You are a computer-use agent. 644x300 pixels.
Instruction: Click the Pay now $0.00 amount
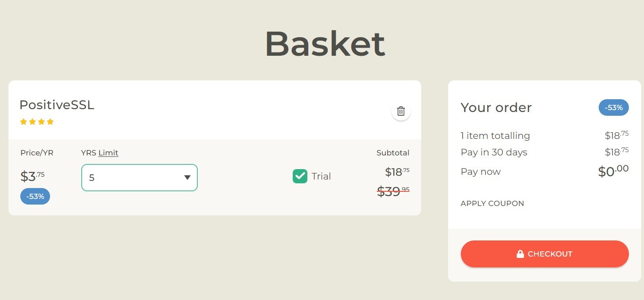click(613, 171)
